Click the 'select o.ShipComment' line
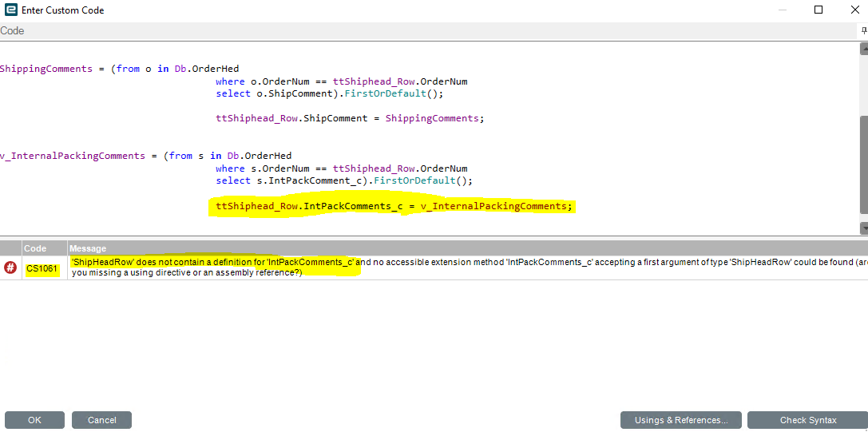868x432 pixels. (x=330, y=93)
